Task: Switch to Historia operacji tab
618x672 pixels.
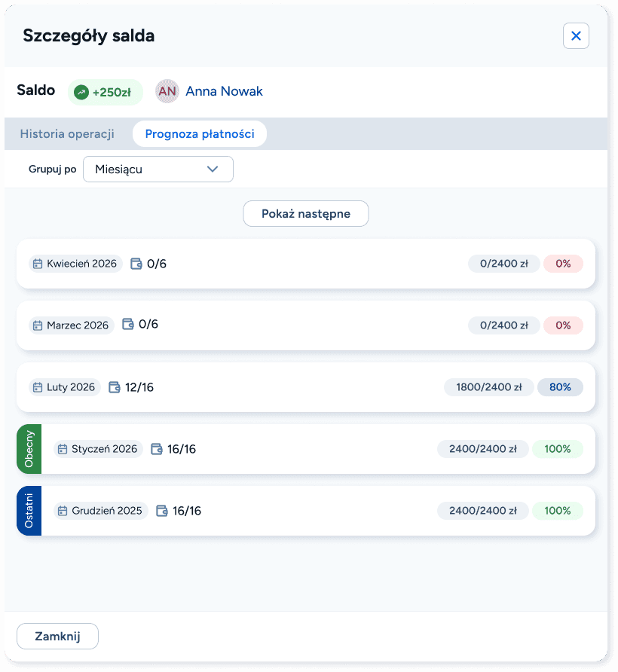Action: click(x=67, y=134)
